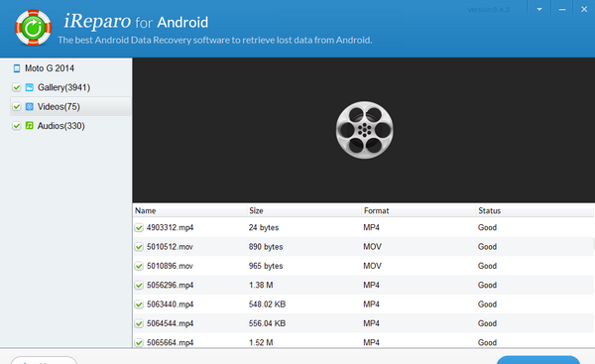Select file name 5010512.mov
The height and width of the screenshot is (364, 595).
(x=170, y=247)
